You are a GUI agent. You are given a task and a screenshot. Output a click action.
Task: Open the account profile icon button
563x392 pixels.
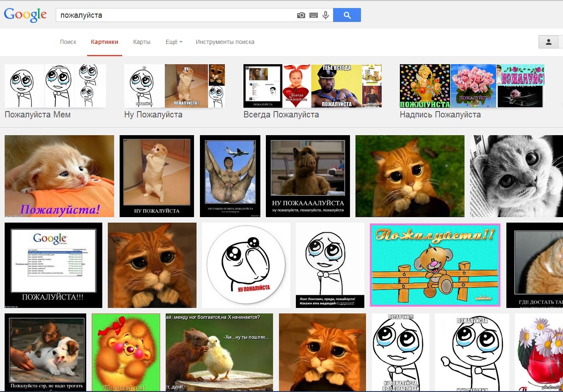549,42
